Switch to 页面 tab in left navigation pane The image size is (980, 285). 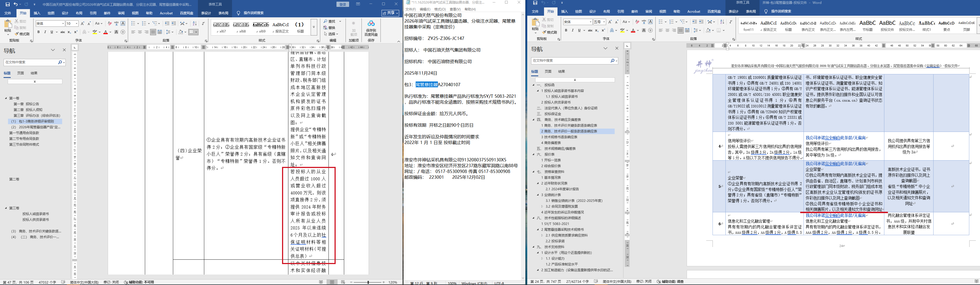[21, 73]
